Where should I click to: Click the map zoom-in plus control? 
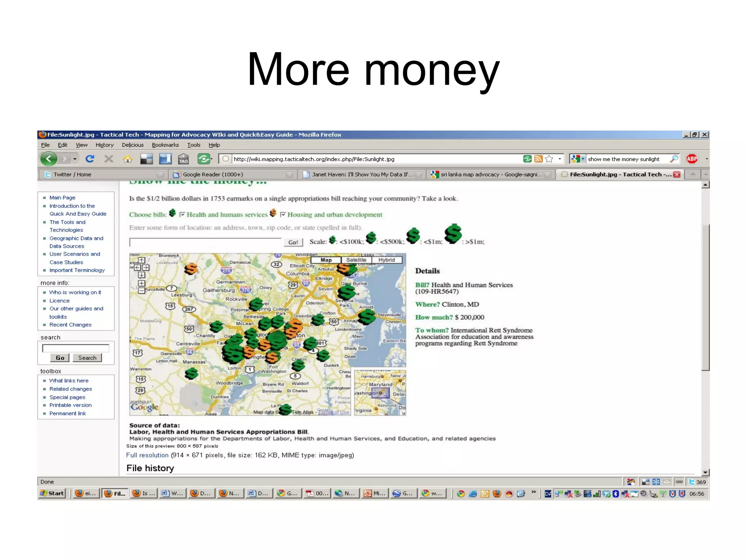point(142,283)
